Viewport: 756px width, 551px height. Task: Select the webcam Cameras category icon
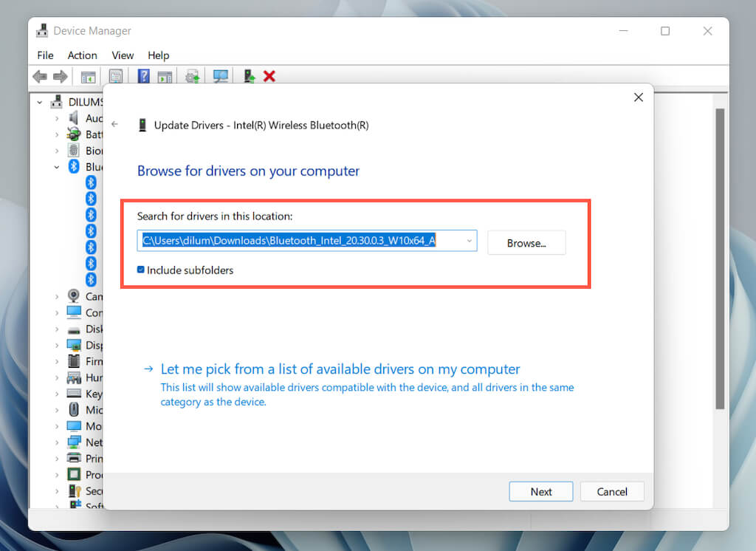tap(74, 295)
